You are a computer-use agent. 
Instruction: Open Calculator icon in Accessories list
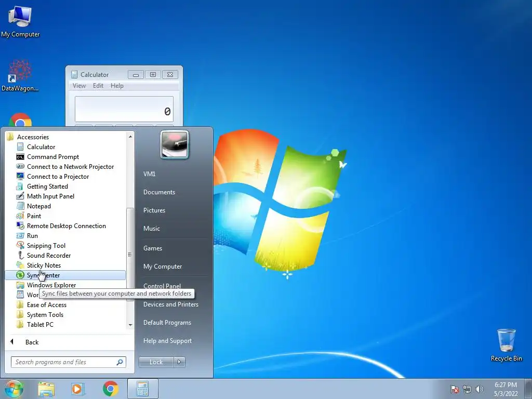tap(20, 147)
